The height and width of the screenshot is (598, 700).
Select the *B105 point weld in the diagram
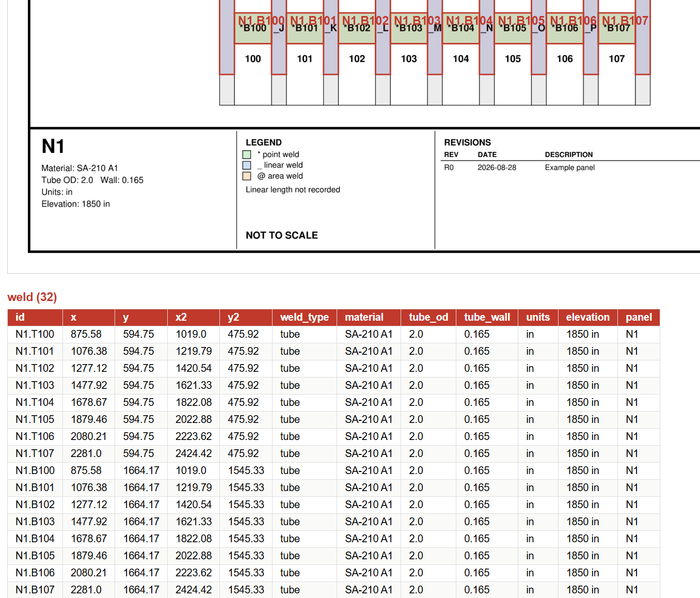(x=513, y=28)
